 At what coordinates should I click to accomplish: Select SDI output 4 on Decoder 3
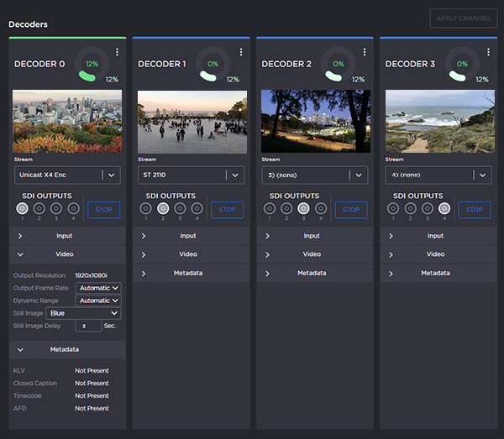(444, 209)
